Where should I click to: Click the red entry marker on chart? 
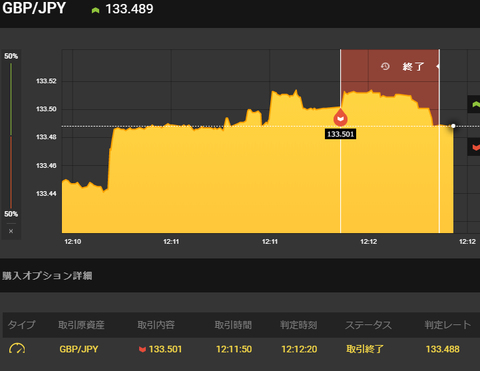tap(340, 117)
